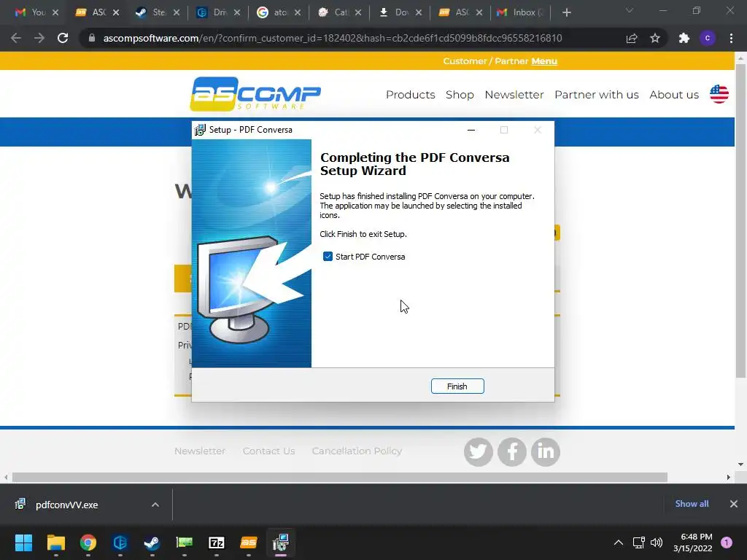747x560 pixels.
Task: Open the About us navigation item
Action: pyautogui.click(x=674, y=95)
